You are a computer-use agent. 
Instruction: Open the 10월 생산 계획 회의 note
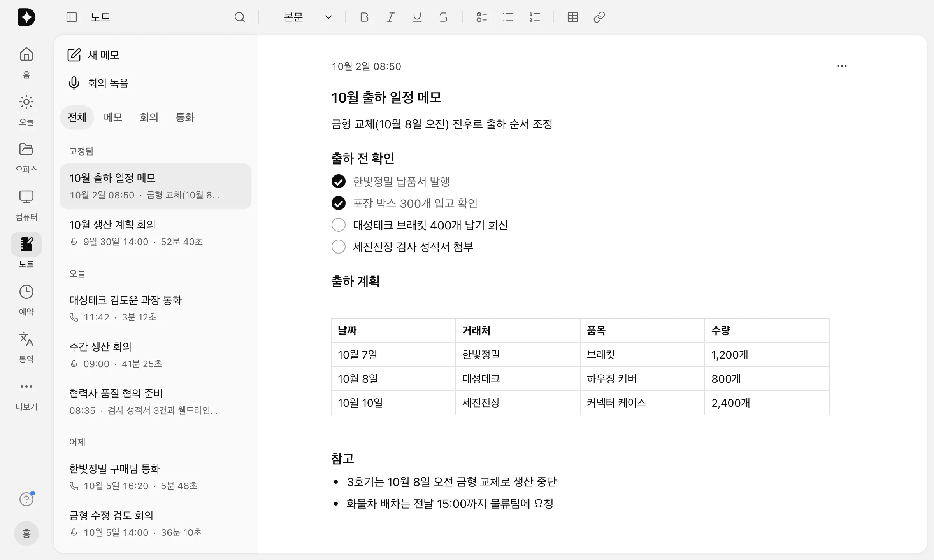(x=156, y=233)
